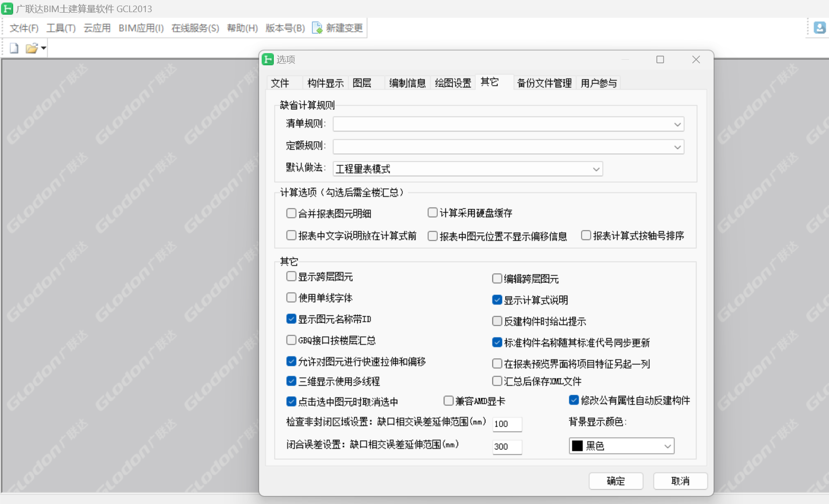The image size is (829, 504).
Task: Enable 计算采用硬盘缓存 checkbox
Action: pos(433,213)
